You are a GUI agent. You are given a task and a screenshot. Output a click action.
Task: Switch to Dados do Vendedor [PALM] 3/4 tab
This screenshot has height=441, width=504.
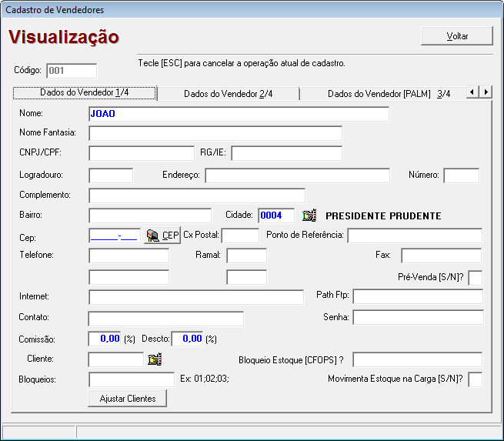389,94
